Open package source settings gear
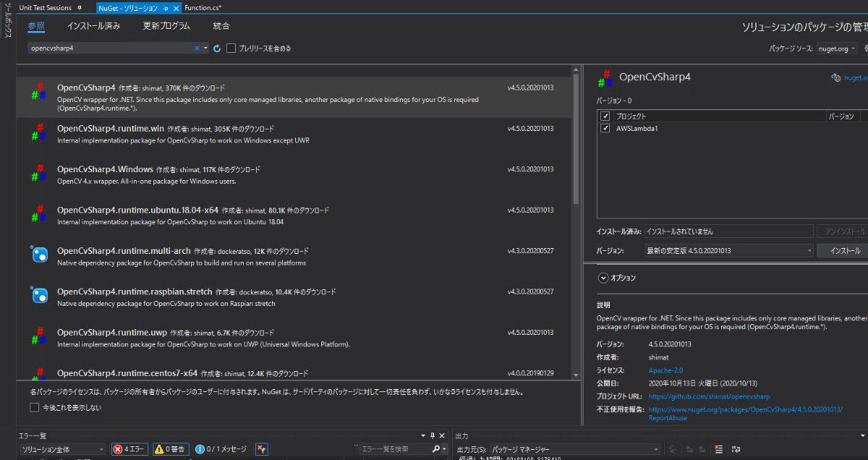 [x=866, y=48]
